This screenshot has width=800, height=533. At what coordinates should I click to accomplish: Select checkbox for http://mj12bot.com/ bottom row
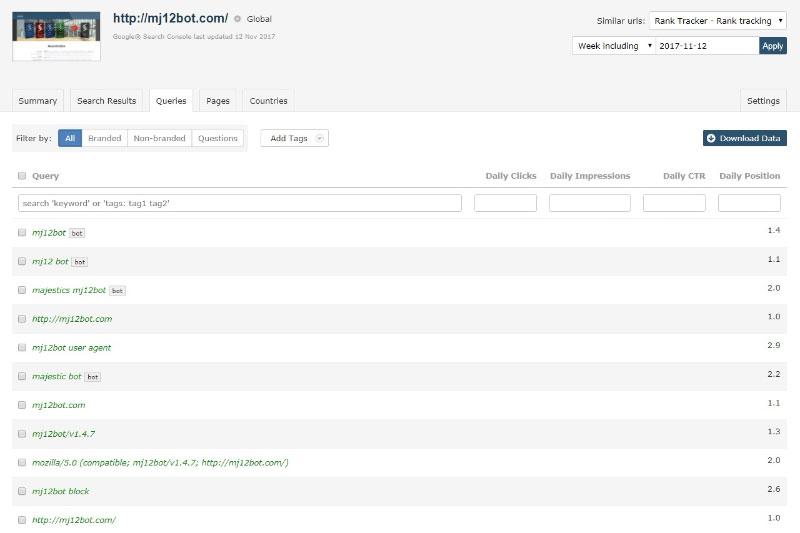click(22, 520)
